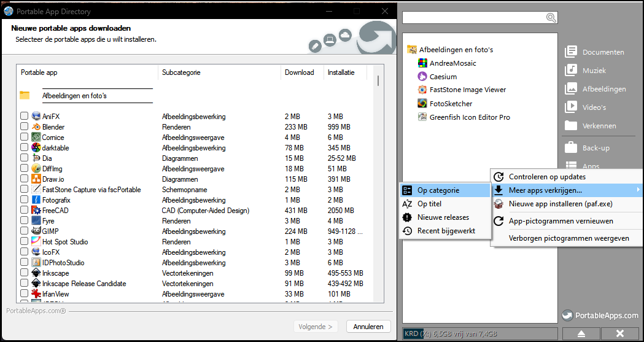Click the Controleren op updates refresh icon

pos(499,177)
